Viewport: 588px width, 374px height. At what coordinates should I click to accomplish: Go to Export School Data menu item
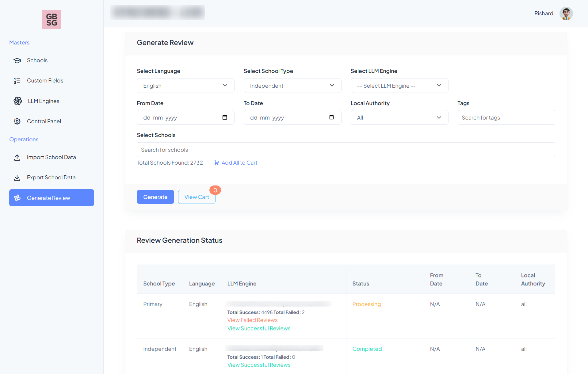coord(52,177)
